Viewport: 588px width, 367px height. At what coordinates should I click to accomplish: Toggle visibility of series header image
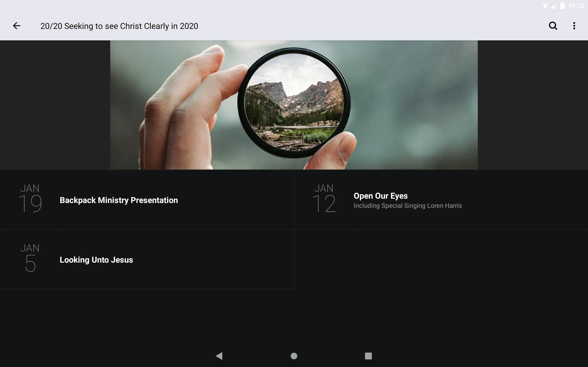(294, 105)
